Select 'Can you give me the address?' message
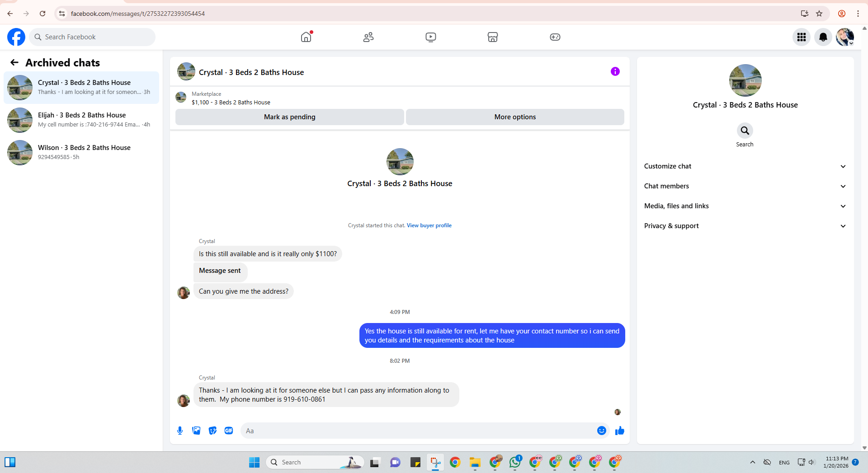This screenshot has height=473, width=868. [x=244, y=291]
